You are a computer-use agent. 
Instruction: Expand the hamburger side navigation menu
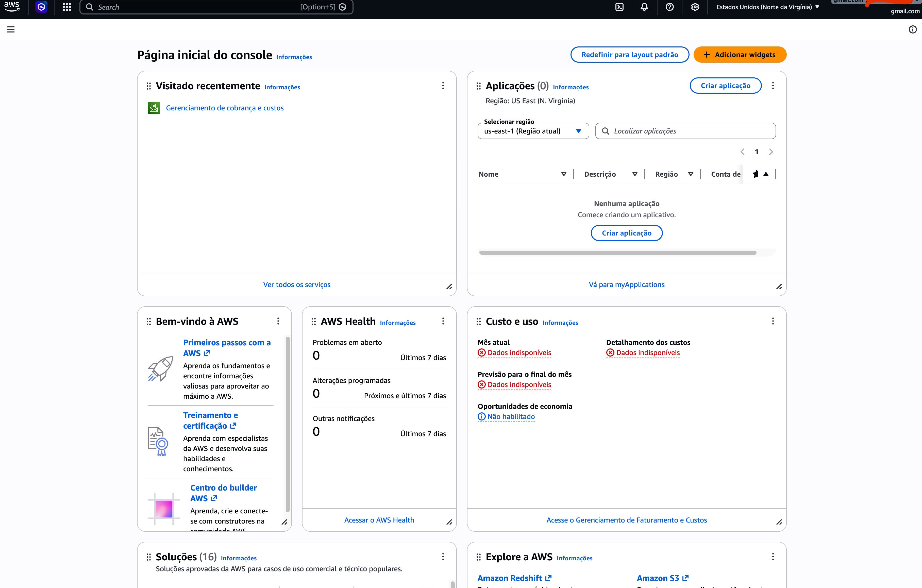pyautogui.click(x=11, y=29)
